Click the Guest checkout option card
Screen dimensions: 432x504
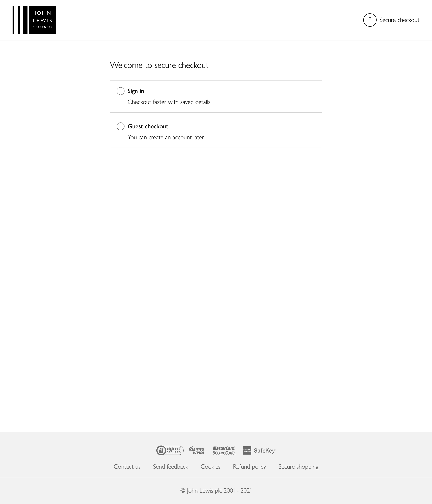click(x=216, y=132)
